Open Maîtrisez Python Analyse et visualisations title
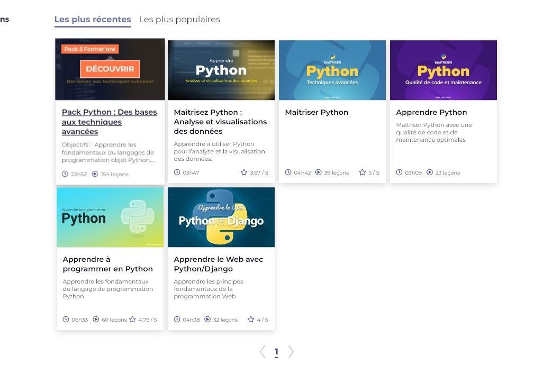 coord(220,122)
